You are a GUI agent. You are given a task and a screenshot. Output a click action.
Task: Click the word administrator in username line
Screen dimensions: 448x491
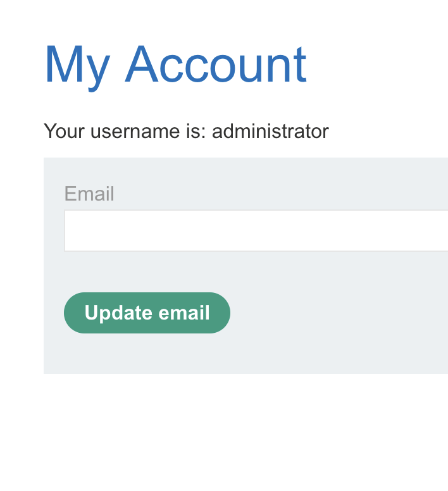(x=270, y=132)
